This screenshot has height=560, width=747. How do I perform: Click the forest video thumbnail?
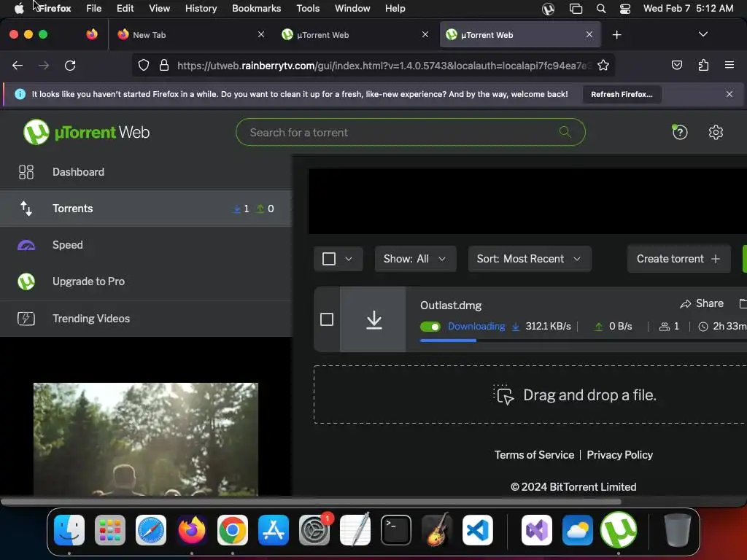click(145, 439)
